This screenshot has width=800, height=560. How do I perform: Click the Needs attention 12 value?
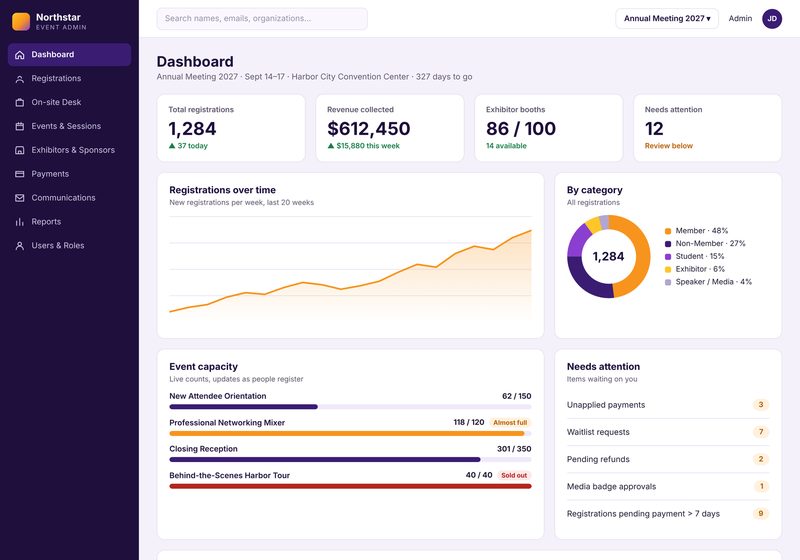pyautogui.click(x=654, y=129)
